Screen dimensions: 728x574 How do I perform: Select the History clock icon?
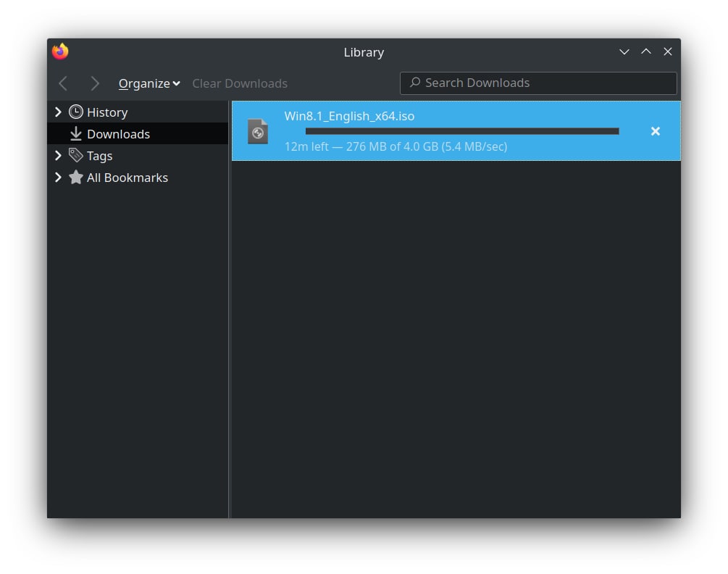pos(75,112)
